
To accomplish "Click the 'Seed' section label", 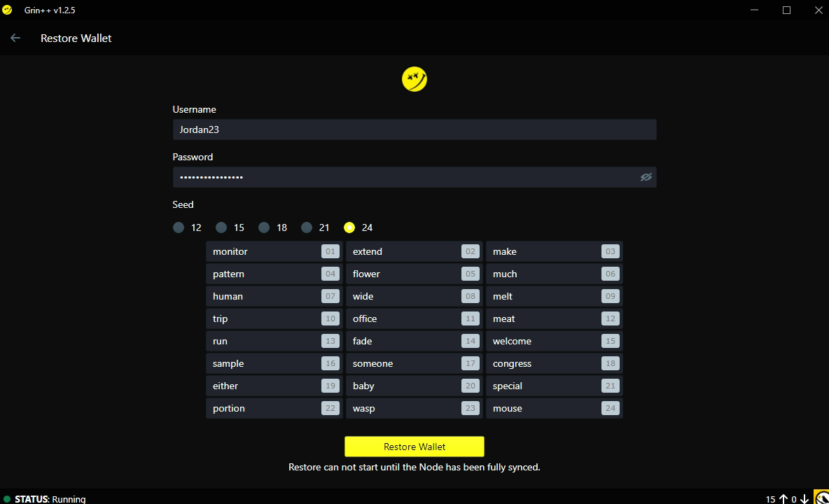I will (183, 204).
